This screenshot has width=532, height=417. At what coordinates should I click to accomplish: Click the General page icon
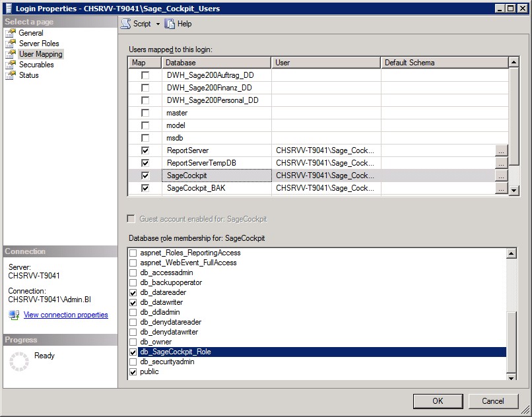(x=11, y=33)
